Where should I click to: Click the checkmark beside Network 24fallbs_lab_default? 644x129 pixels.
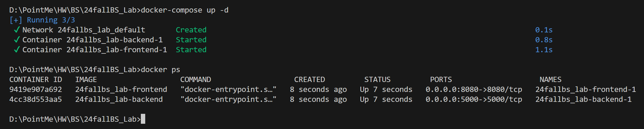coord(17,30)
